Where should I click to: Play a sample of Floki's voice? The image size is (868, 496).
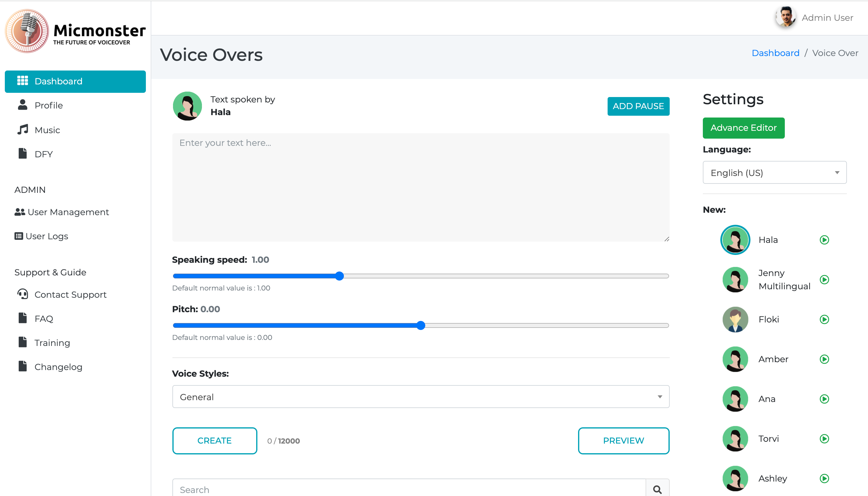(x=824, y=319)
